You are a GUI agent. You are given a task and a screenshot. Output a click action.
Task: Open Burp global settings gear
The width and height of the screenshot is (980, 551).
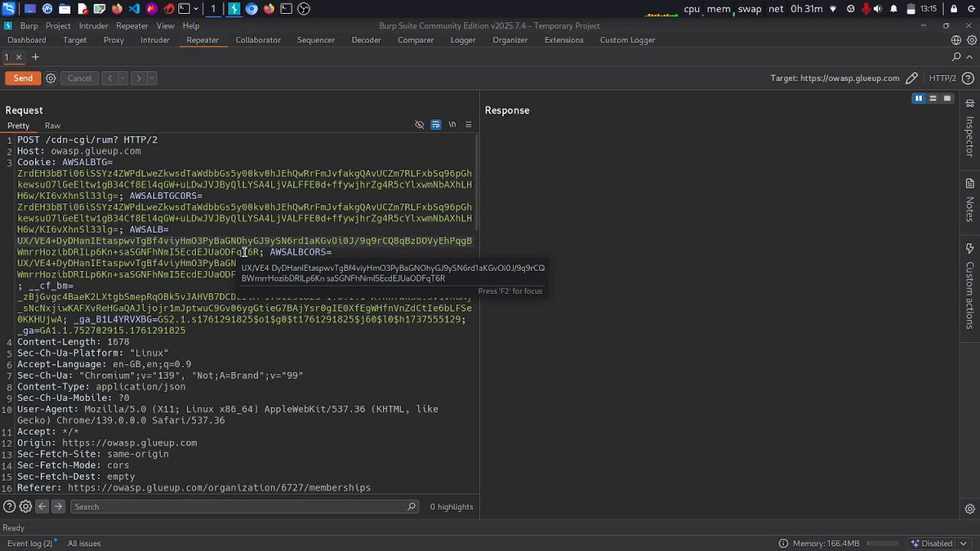coord(971,40)
